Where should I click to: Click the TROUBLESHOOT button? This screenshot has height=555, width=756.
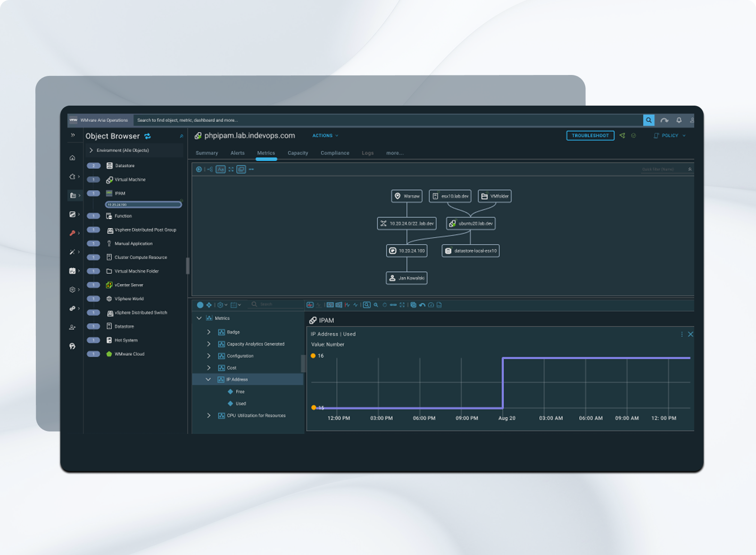590,136
